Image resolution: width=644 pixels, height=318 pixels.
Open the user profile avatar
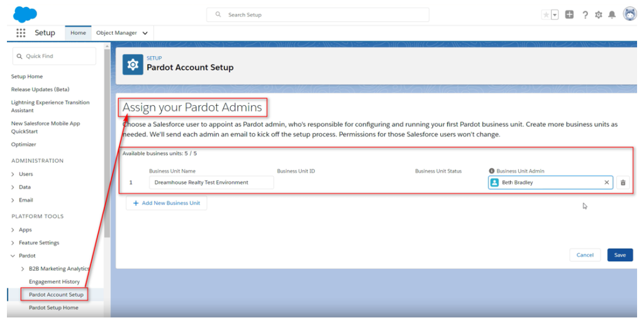(630, 14)
